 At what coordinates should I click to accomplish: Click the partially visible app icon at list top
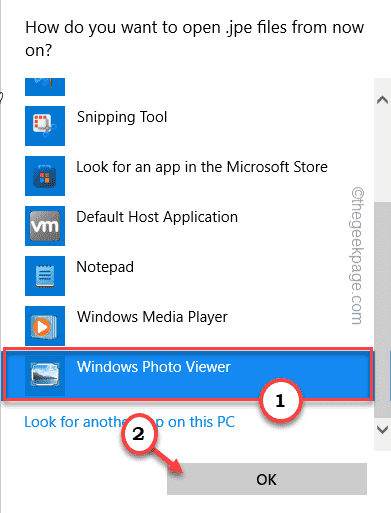pyautogui.click(x=45, y=87)
